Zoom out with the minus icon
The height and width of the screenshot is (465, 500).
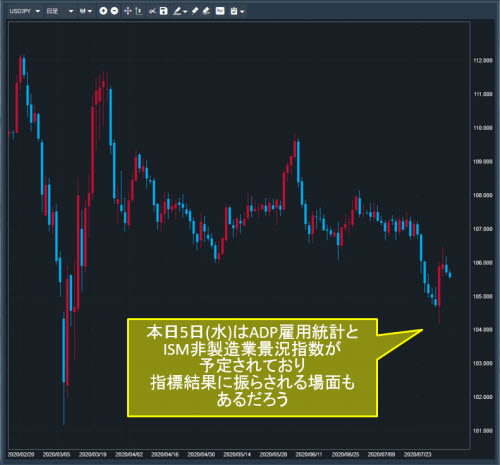coord(114,11)
